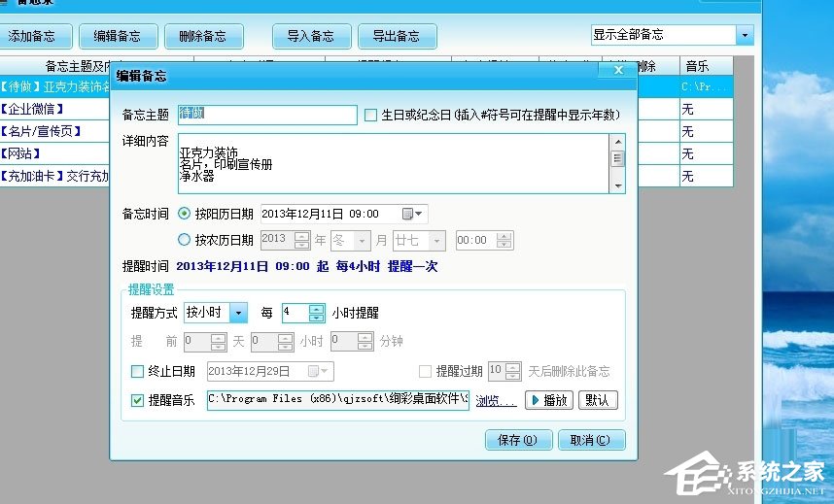Select the 按农历日期 radio button
The height and width of the screenshot is (504, 834).
[184, 240]
